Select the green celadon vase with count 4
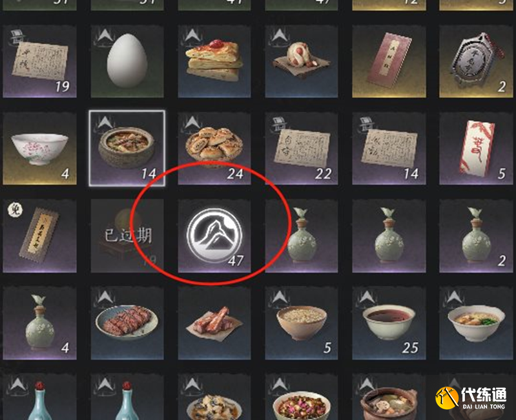This screenshot has width=516, height=420. coord(39,323)
